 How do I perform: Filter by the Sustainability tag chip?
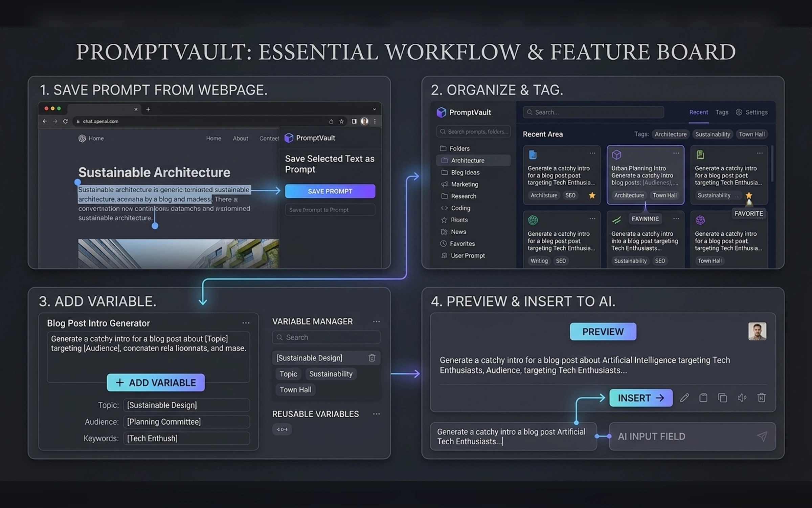pos(713,134)
